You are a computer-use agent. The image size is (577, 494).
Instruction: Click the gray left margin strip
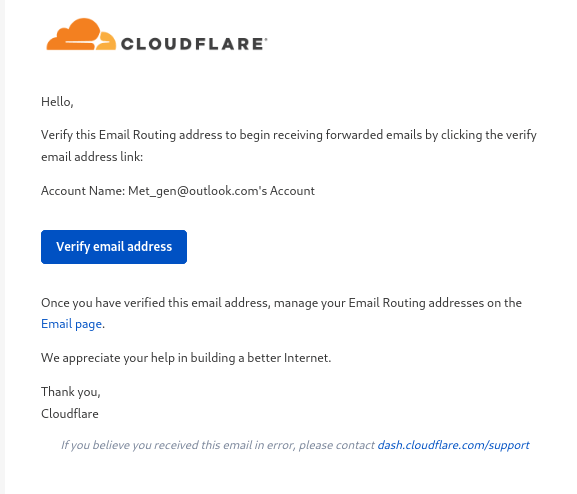(x=3, y=247)
